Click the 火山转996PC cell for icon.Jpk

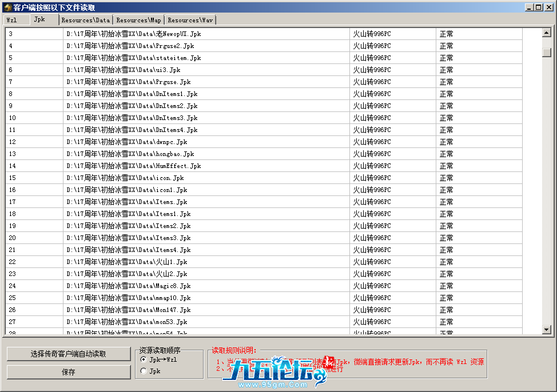pyautogui.click(x=372, y=178)
